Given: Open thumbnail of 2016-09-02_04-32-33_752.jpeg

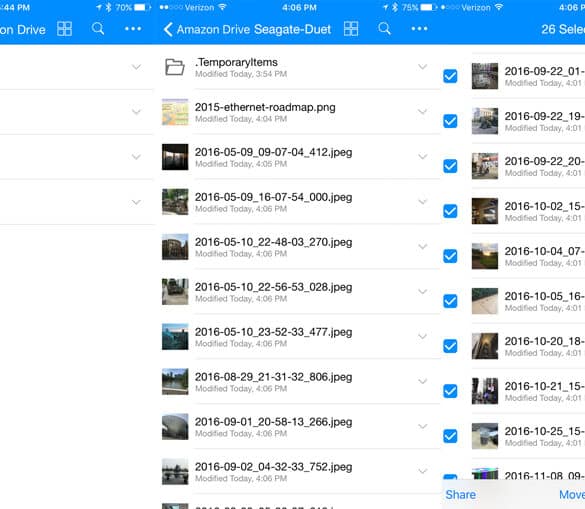Looking at the screenshot, I should pyautogui.click(x=175, y=472).
